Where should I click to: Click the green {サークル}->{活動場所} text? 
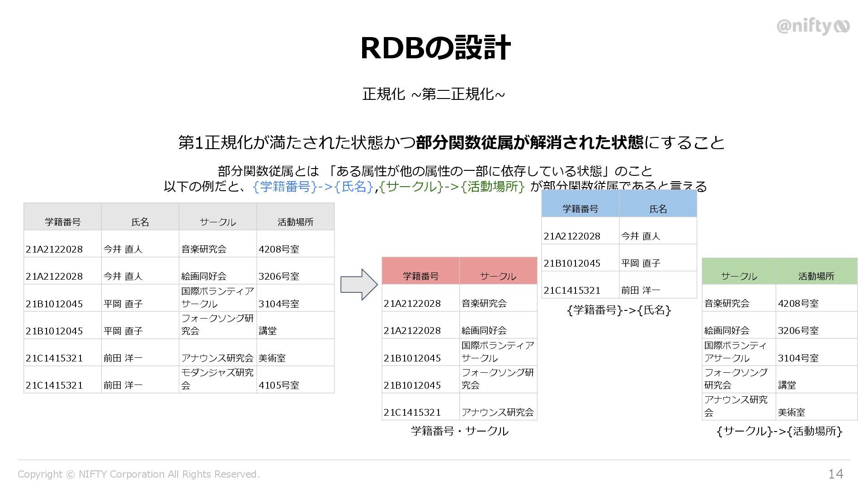452,186
